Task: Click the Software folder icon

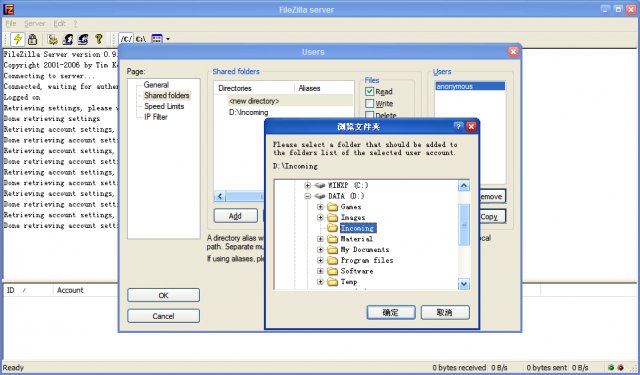Action: [333, 271]
